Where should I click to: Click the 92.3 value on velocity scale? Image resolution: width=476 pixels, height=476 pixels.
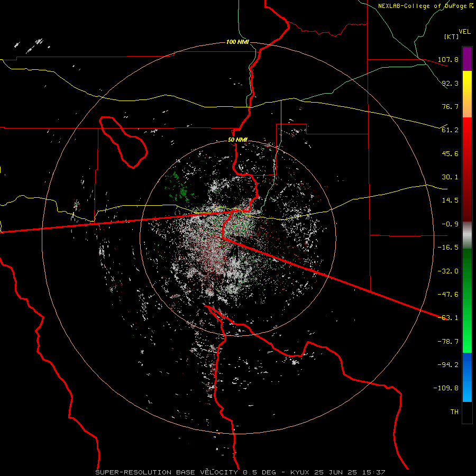click(450, 83)
